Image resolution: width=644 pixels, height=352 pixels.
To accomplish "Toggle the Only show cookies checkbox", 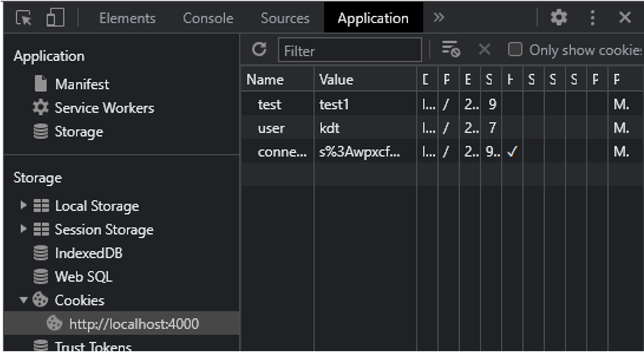I will 515,50.
